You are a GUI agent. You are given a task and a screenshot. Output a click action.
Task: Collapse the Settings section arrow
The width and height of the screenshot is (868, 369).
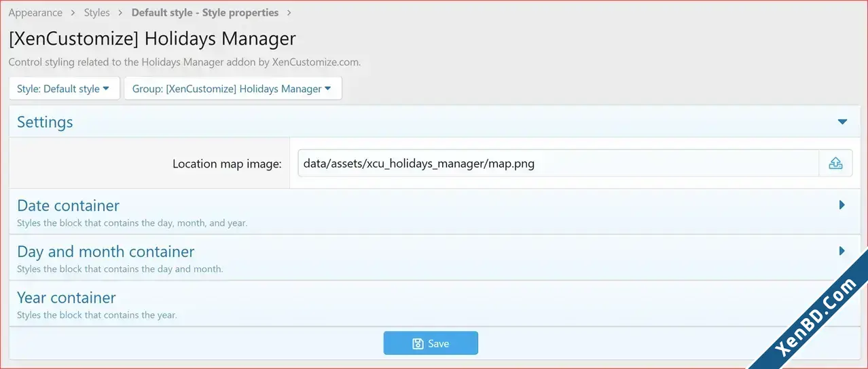(842, 122)
